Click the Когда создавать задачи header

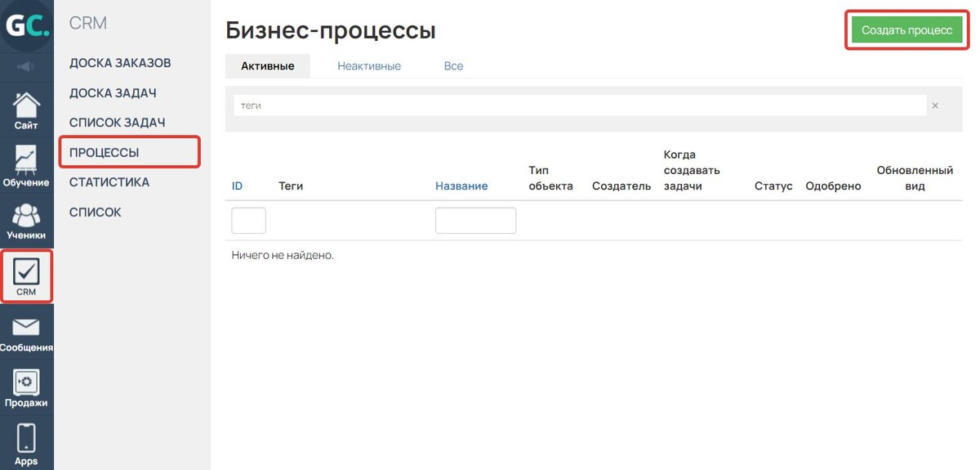pyautogui.click(x=692, y=170)
